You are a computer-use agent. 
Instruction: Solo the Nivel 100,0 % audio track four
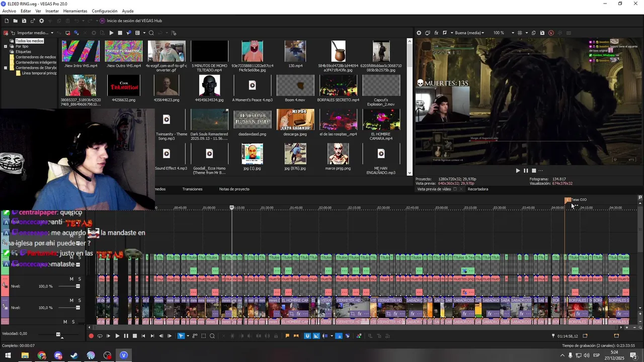(x=79, y=279)
